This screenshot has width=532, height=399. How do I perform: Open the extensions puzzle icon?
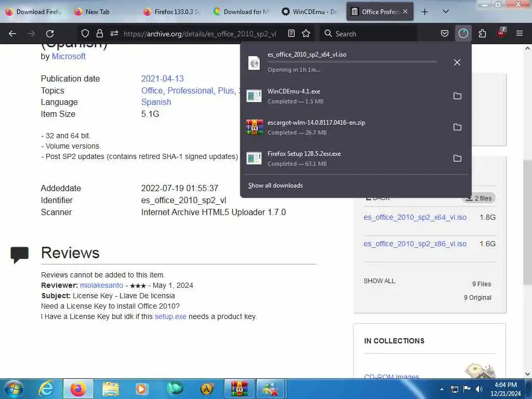pyautogui.click(x=482, y=33)
